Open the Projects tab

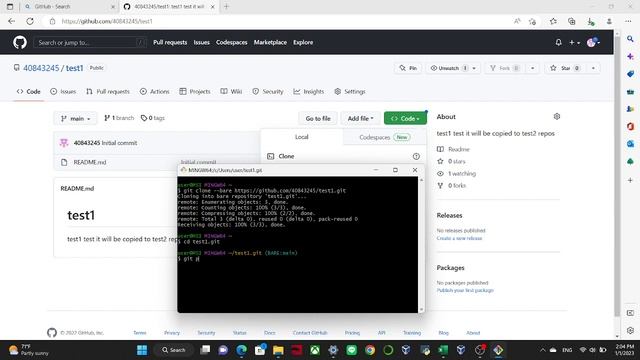tap(195, 91)
